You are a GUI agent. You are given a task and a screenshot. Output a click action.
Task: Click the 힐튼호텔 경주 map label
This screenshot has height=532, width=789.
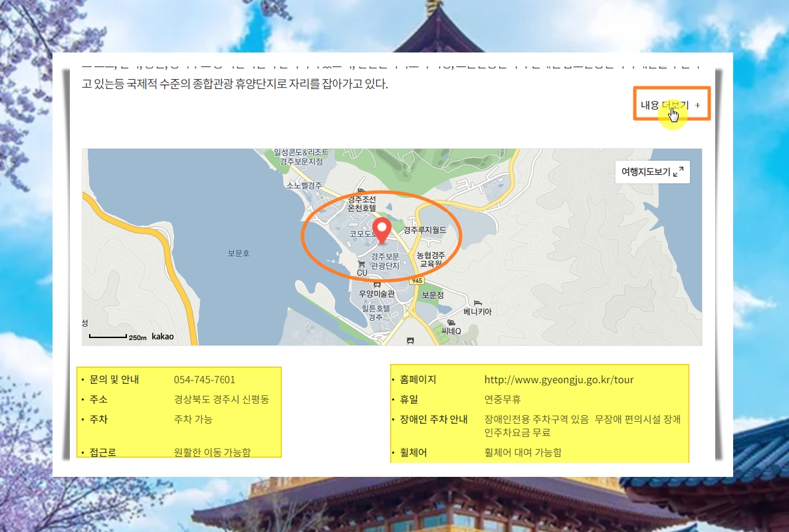pos(376,313)
